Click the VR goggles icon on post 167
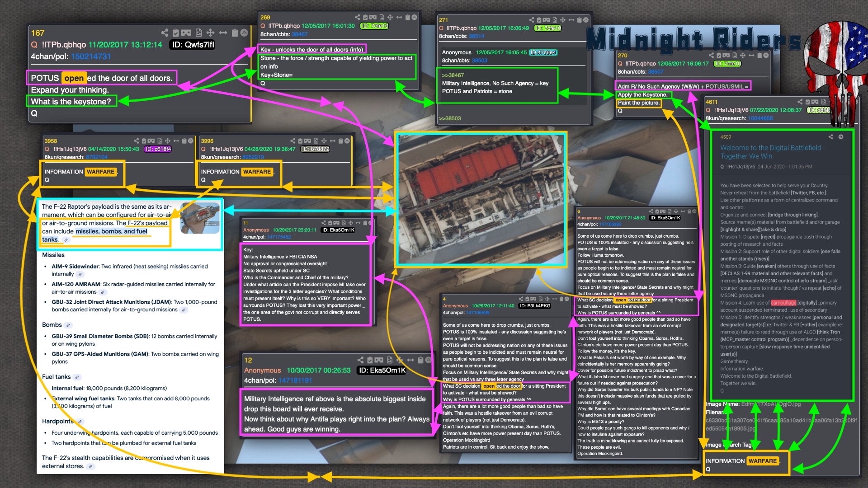This screenshot has width=868, height=488. click(186, 33)
